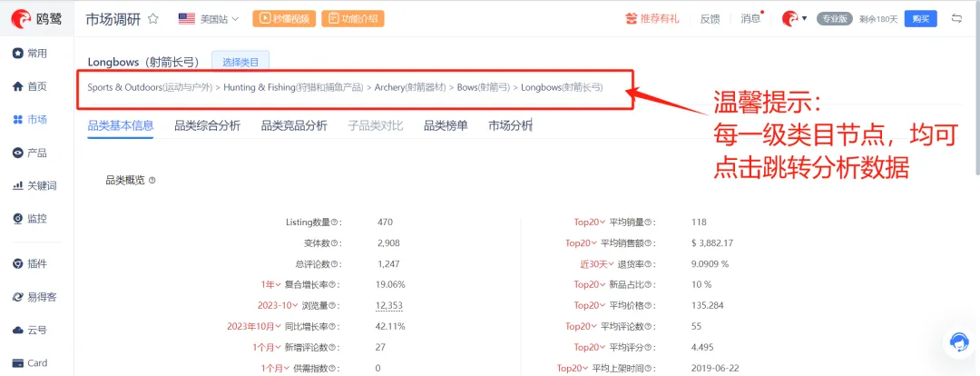
Task: Open the 1个月 dropdown for 新增评论数
Action: pyautogui.click(x=267, y=347)
